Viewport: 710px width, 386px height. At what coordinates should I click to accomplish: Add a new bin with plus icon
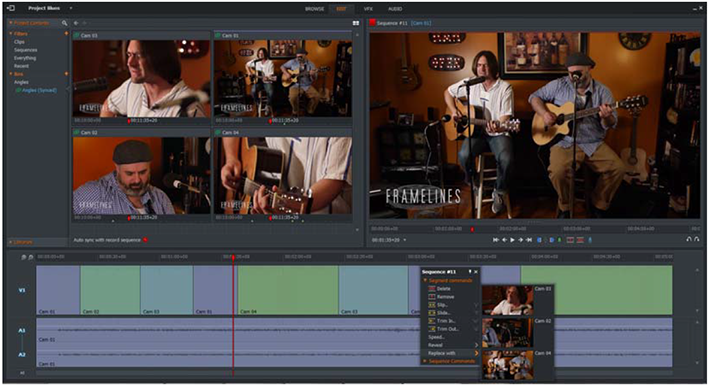point(67,74)
